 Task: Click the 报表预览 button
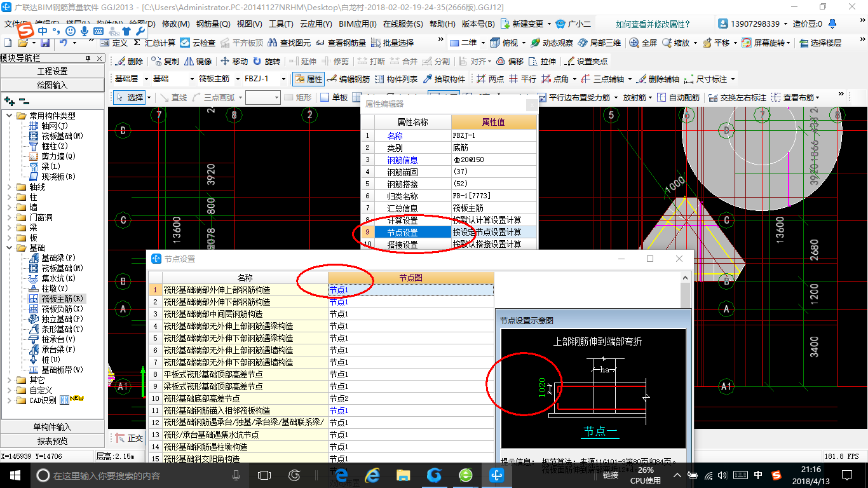tap(53, 441)
